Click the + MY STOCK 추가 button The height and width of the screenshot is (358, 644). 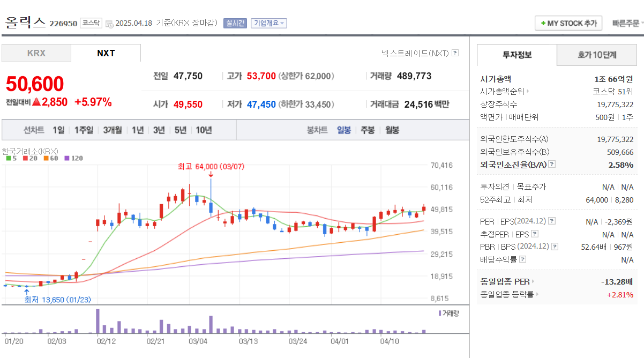[568, 23]
